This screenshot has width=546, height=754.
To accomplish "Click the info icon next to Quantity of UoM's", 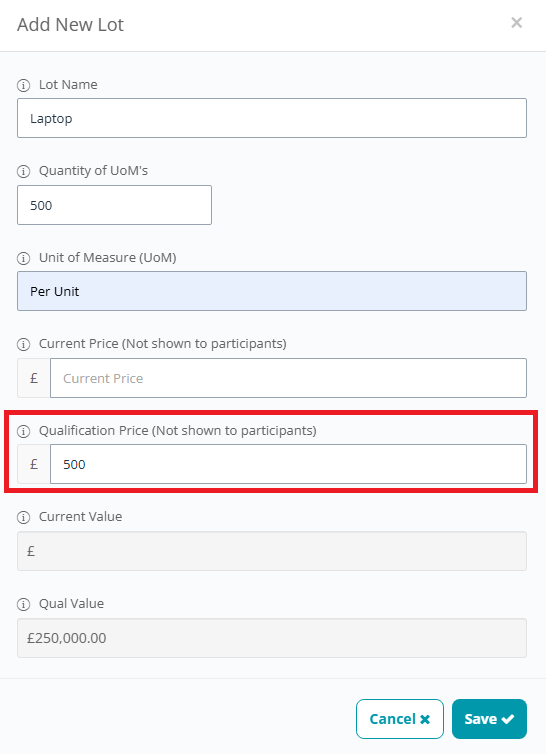I will (x=23, y=172).
